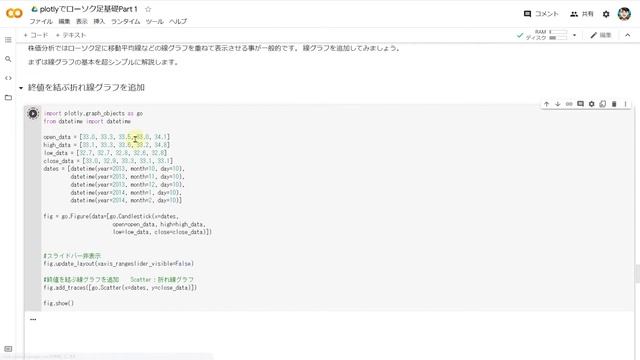This screenshot has height=360, width=640.
Task: Click the high_data list line
Action: pos(107,145)
